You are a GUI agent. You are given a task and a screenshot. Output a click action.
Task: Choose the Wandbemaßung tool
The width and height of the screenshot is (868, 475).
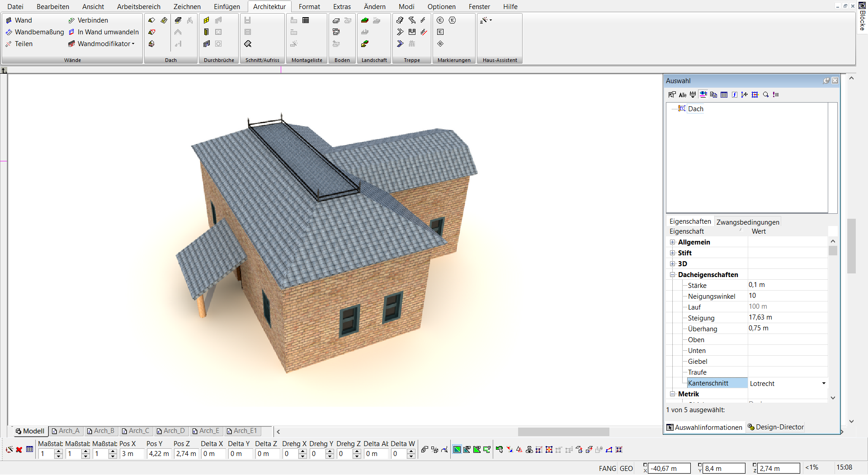[x=35, y=32]
